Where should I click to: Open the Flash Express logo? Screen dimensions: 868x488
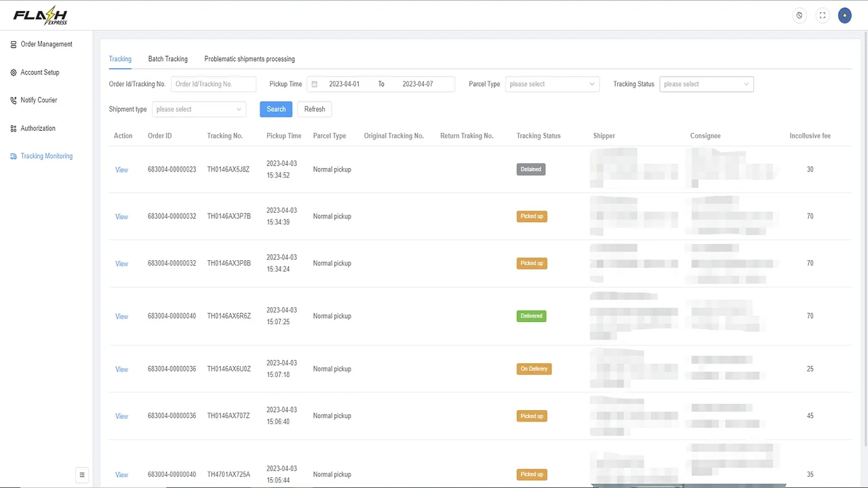click(40, 15)
